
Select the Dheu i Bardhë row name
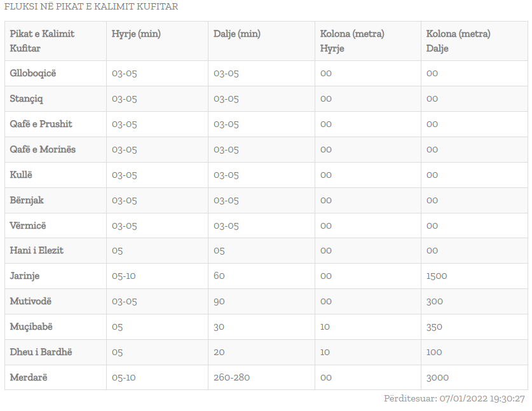pyautogui.click(x=41, y=352)
